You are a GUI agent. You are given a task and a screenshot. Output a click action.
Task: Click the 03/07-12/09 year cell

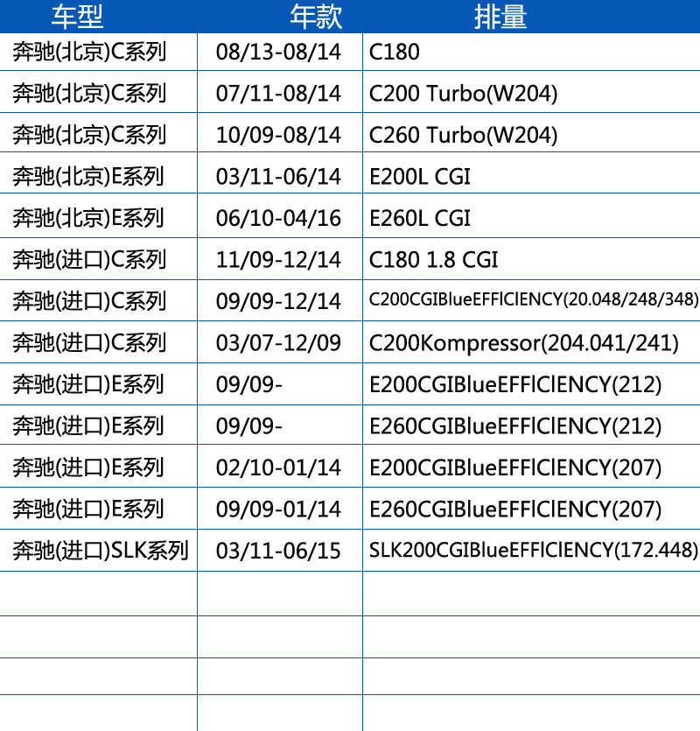click(x=279, y=343)
